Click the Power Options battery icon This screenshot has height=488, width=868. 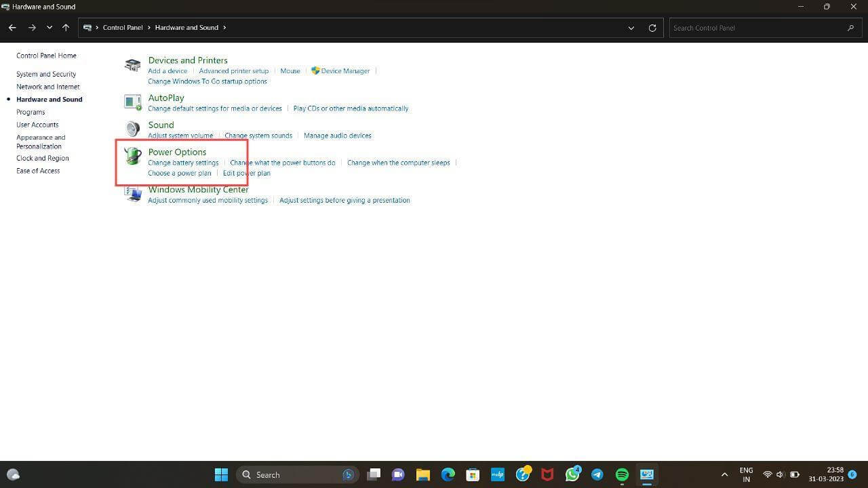(133, 157)
